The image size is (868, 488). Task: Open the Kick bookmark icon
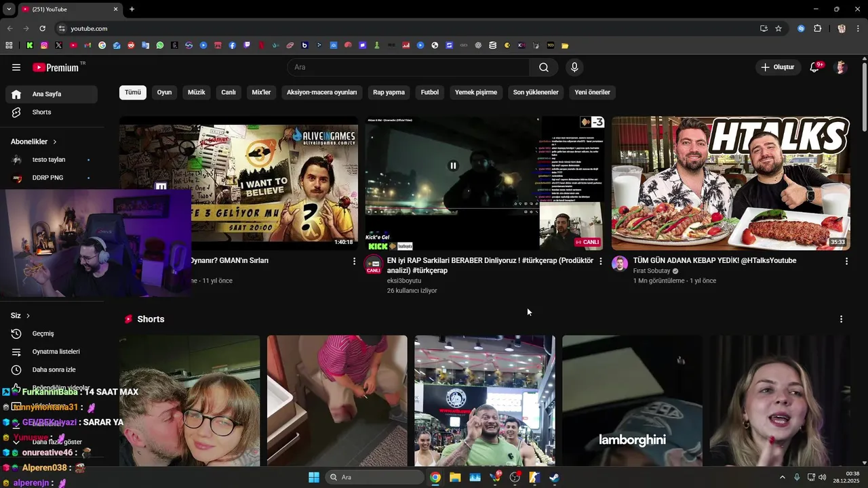pyautogui.click(x=30, y=45)
